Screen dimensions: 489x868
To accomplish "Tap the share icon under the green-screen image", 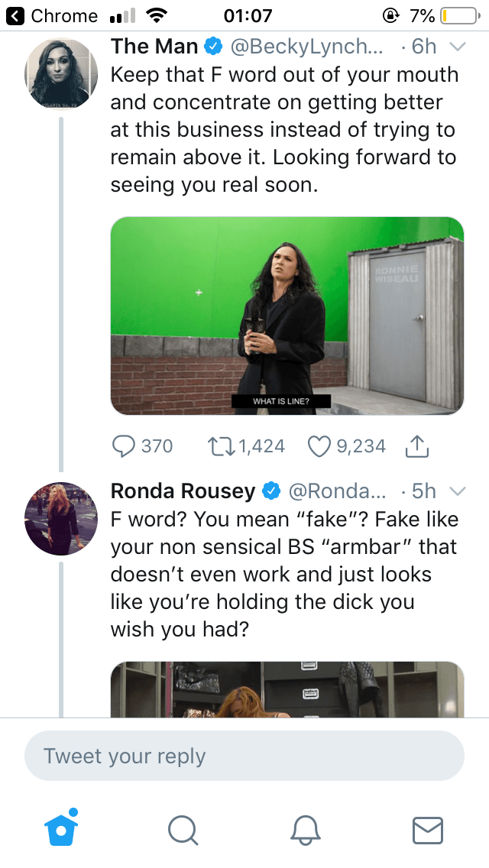I will click(415, 446).
